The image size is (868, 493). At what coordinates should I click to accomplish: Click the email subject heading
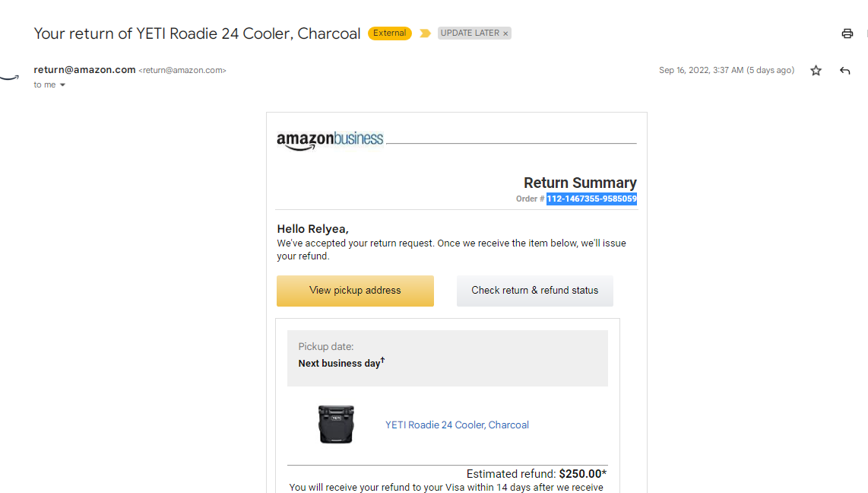197,33
